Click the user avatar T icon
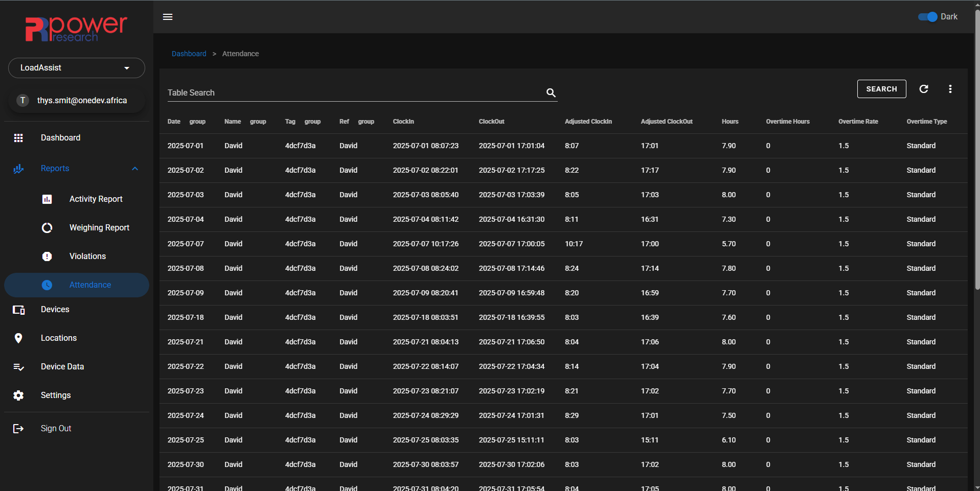The image size is (980, 491). coord(22,101)
